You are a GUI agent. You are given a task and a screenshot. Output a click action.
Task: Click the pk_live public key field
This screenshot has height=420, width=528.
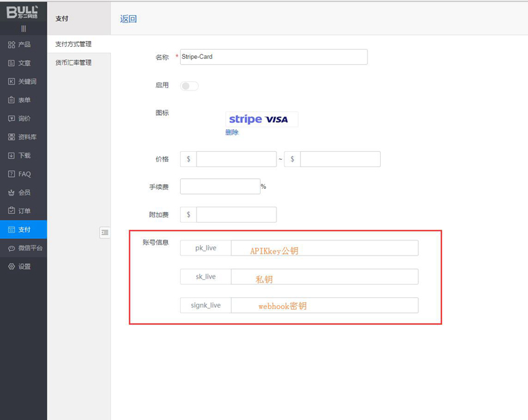tap(324, 248)
